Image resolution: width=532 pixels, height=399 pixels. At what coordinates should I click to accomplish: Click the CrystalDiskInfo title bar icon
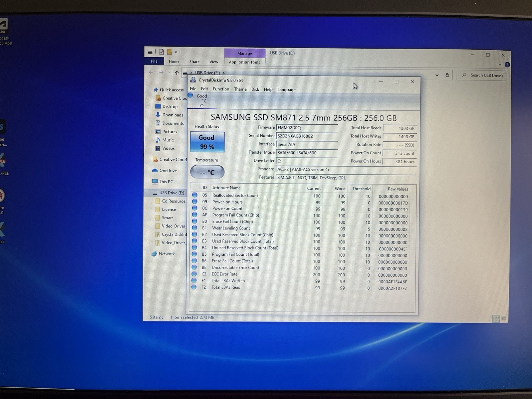[x=193, y=80]
